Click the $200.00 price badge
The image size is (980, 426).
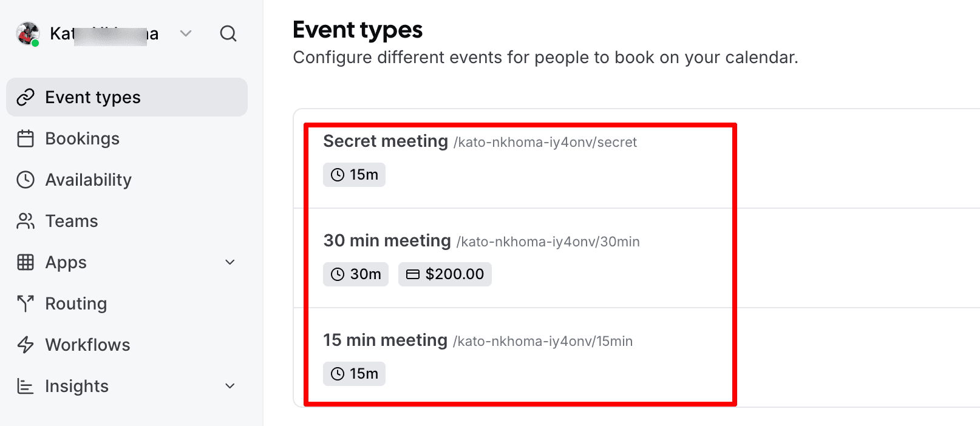coord(444,274)
